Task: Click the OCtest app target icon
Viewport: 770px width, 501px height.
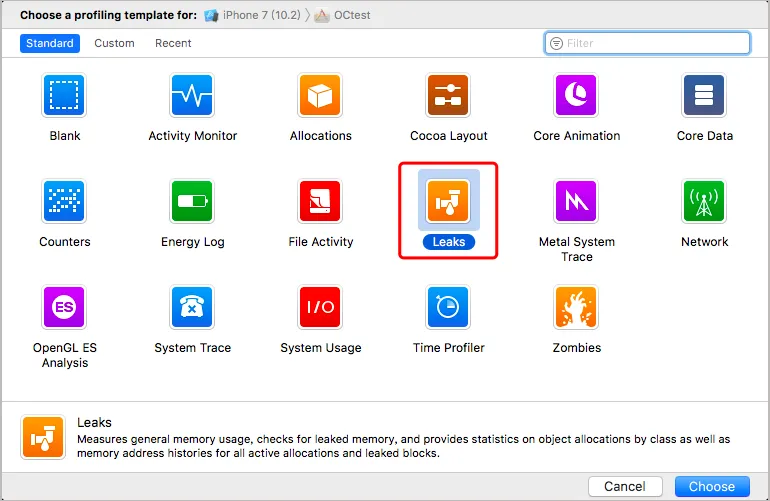Action: tap(322, 16)
